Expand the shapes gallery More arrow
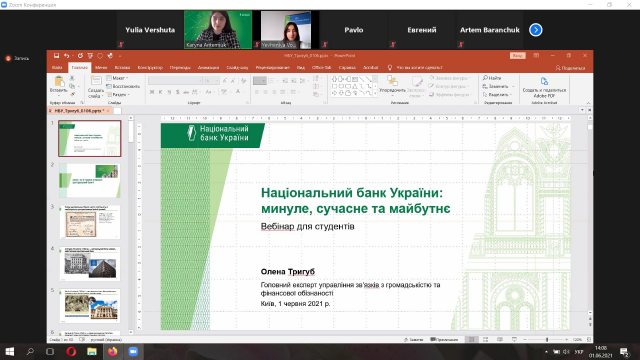640x360 pixels. (375, 94)
